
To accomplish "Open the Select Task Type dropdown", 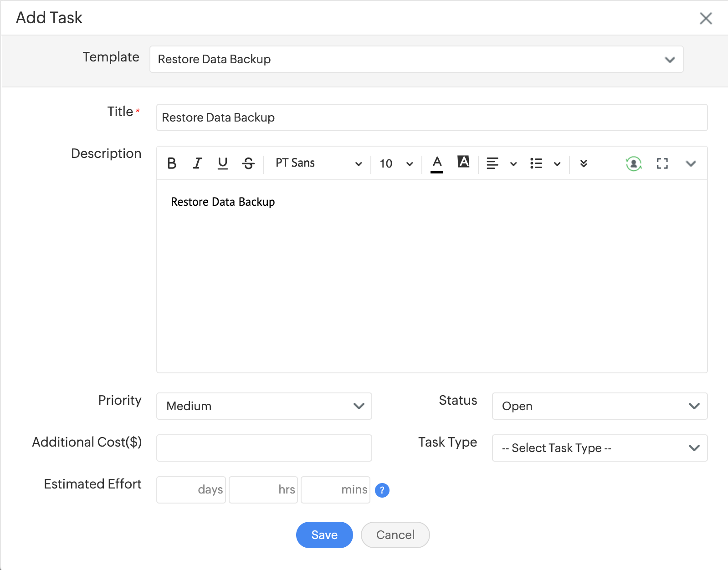I will click(600, 448).
